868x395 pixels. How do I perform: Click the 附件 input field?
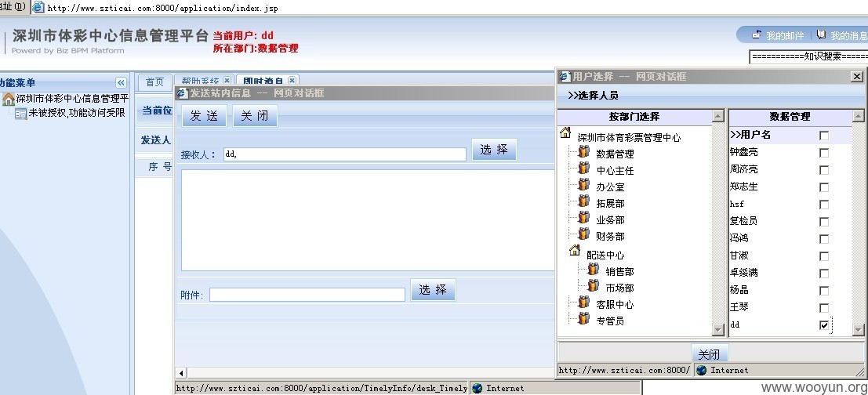click(x=307, y=295)
